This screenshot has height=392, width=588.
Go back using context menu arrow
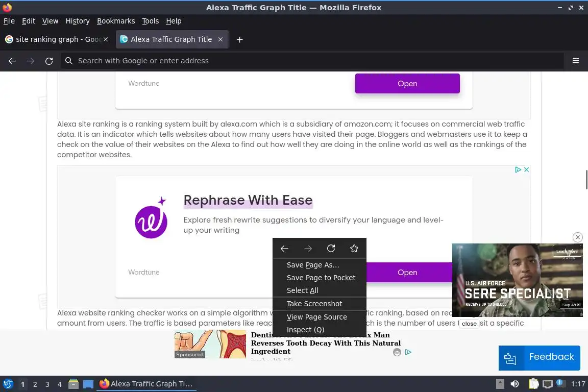(284, 249)
